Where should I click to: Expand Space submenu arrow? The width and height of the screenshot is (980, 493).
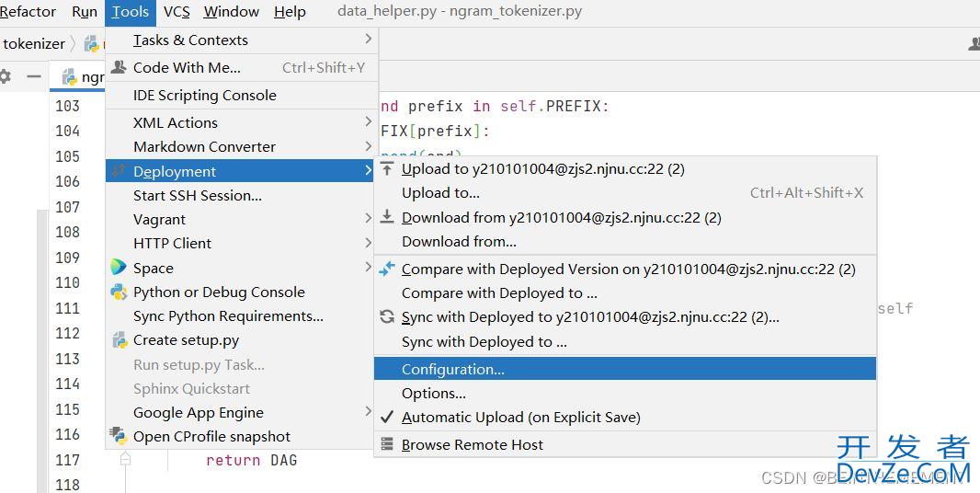[368, 267]
